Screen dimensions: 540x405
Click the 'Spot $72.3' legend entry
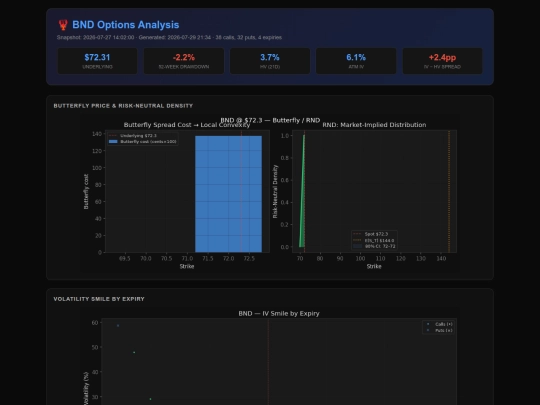pos(371,234)
